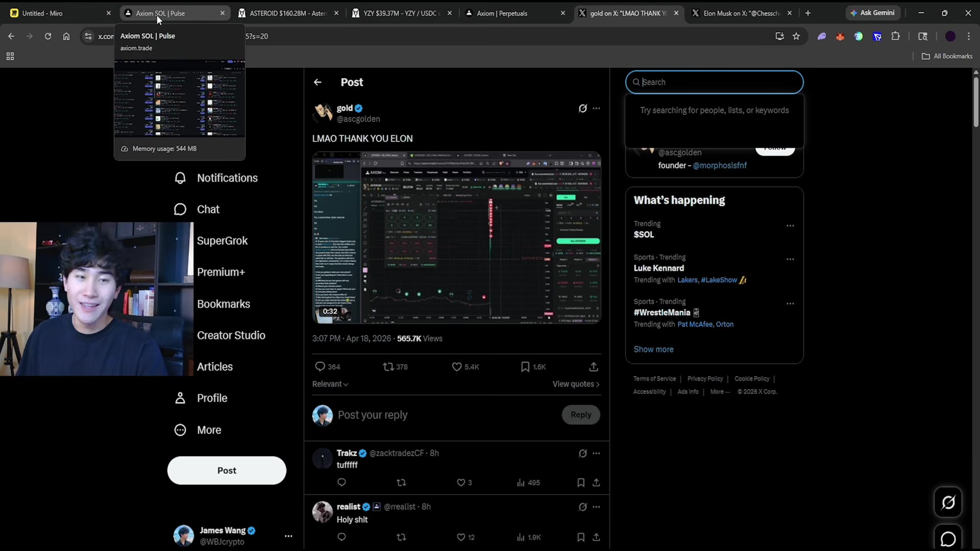Open the Privacy Policy footer link
Screen dimensions: 980x551
pos(705,379)
